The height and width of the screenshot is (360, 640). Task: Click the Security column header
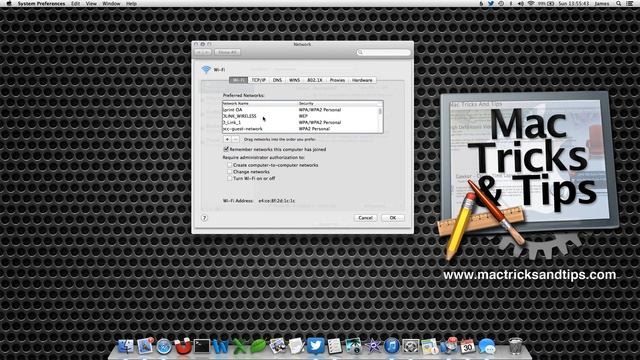[338, 104]
